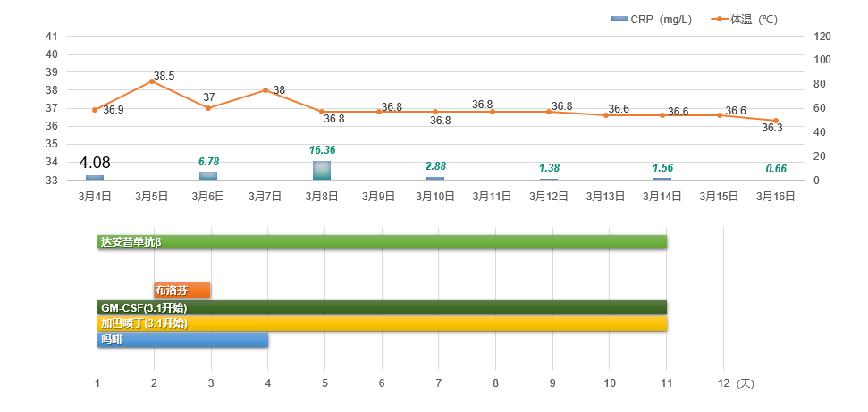
Task: Click the day 11 label on timeline axis
Action: [666, 383]
